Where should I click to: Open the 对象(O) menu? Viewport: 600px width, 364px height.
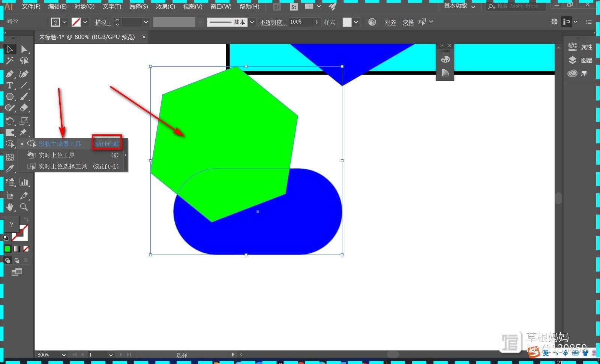click(84, 6)
